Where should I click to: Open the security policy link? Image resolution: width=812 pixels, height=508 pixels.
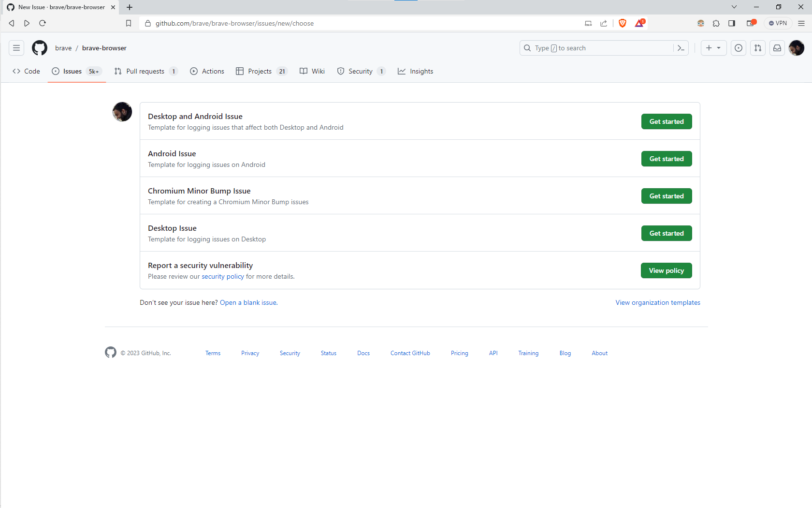(223, 276)
